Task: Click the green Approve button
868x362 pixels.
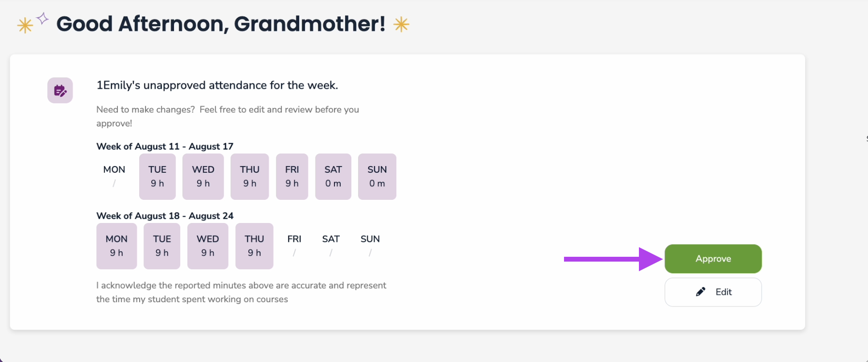Action: tap(713, 259)
